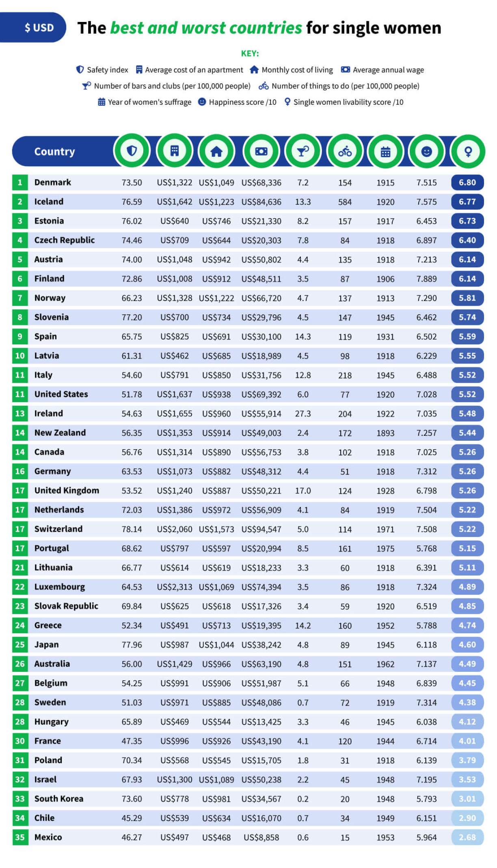Click the happiness score smiley column icon
497x868 pixels.
426,152
